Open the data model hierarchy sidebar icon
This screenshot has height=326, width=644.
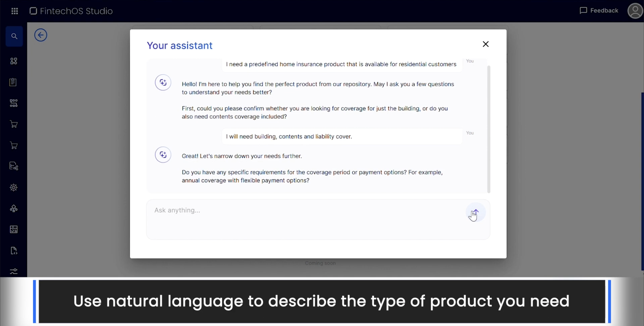point(14,103)
